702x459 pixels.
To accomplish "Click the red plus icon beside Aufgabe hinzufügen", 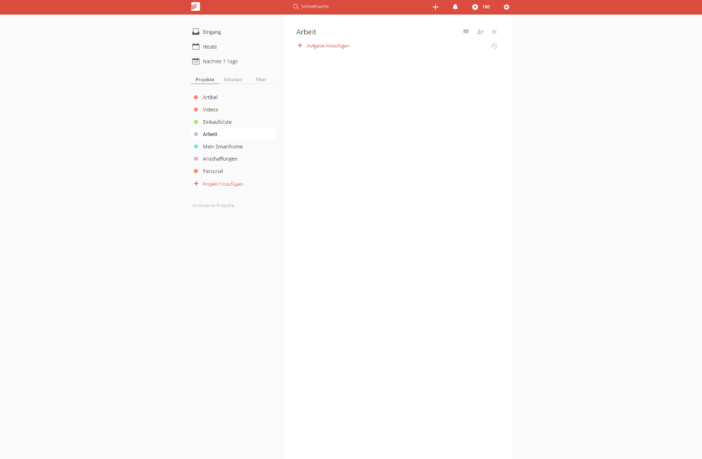I will tap(300, 46).
